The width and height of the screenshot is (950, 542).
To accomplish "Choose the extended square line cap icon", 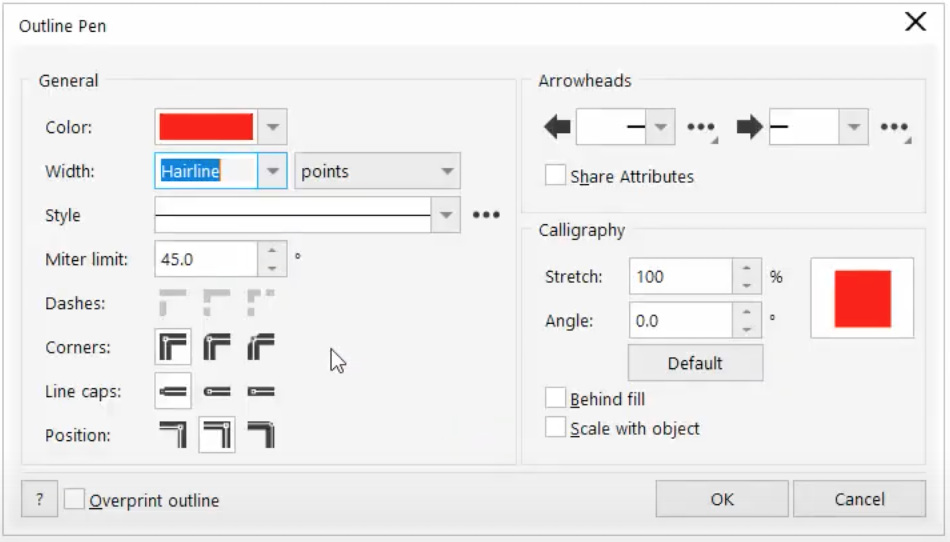I will (x=261, y=392).
